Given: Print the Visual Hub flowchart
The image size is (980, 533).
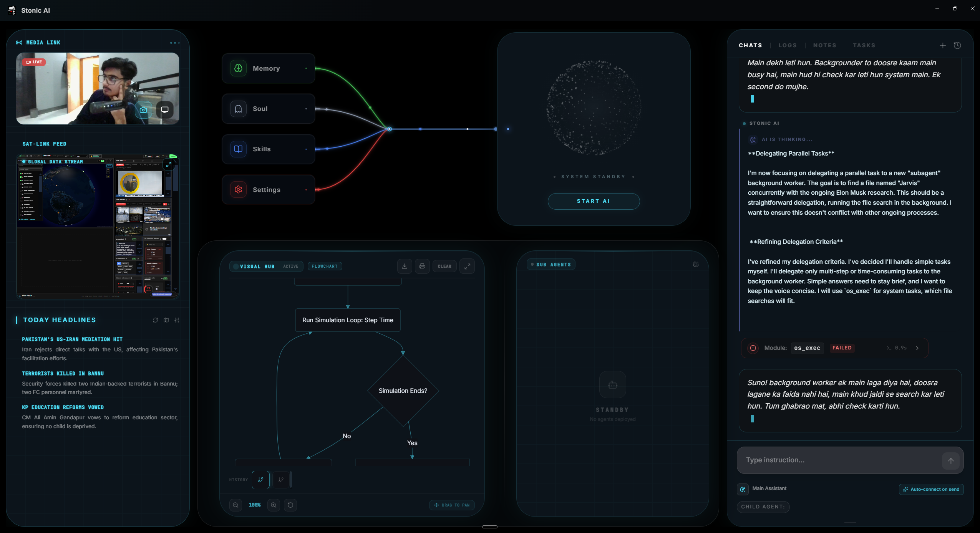Looking at the screenshot, I should coord(422,266).
